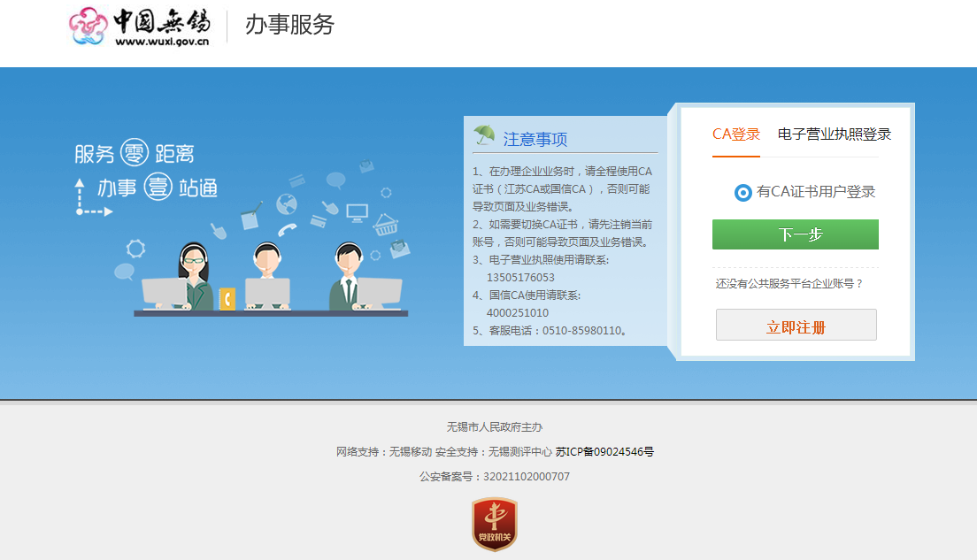Viewport: 977px width, 560px height.
Task: Select the 有CA证书用户登录 radio button
Action: tap(743, 192)
